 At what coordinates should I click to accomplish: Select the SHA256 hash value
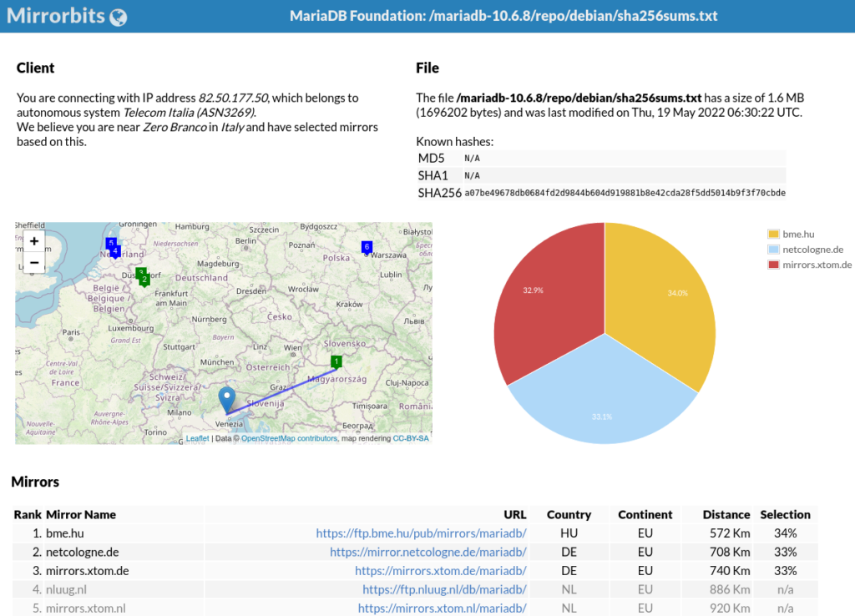[x=625, y=193]
